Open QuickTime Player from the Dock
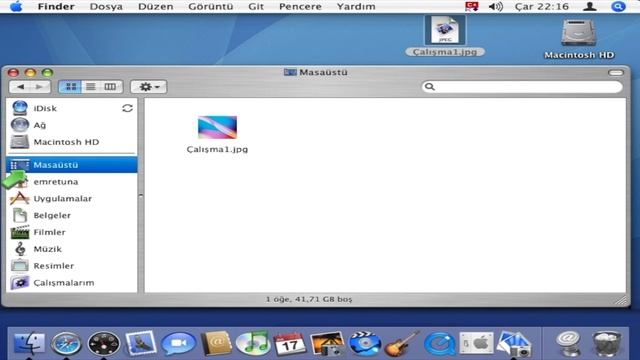Screen dimensions: 640x360 (x=440, y=344)
